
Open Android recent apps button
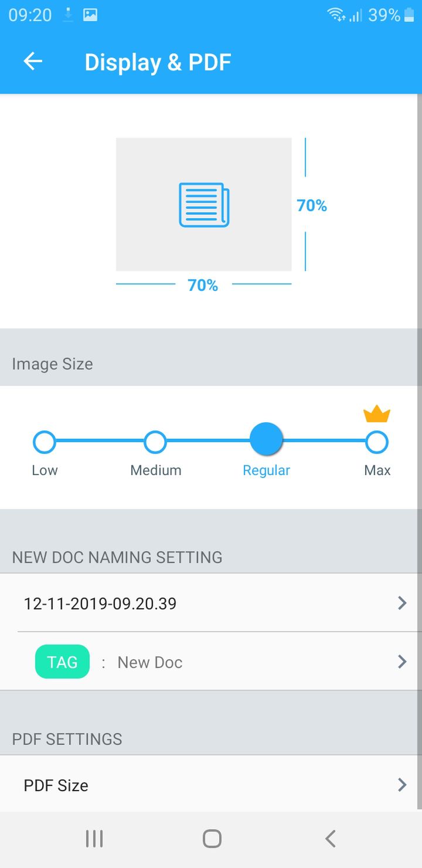[94, 839]
